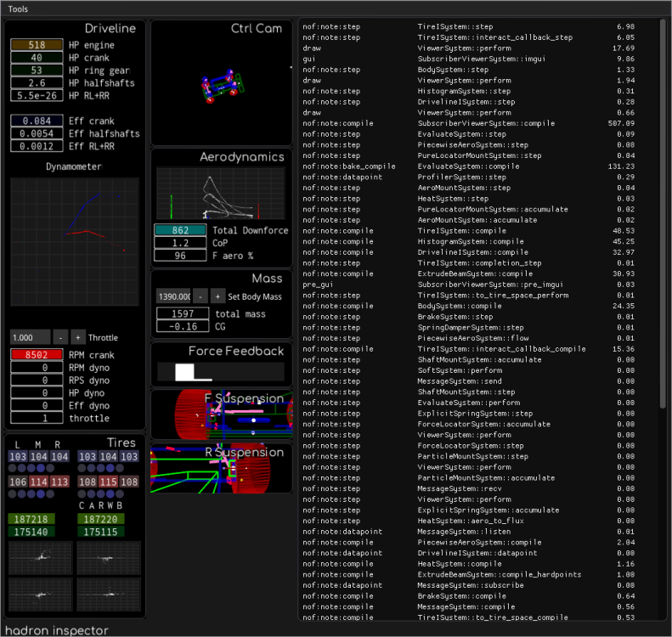Click the tire value 175140
Screen dimensions: 672x637
click(x=31, y=532)
